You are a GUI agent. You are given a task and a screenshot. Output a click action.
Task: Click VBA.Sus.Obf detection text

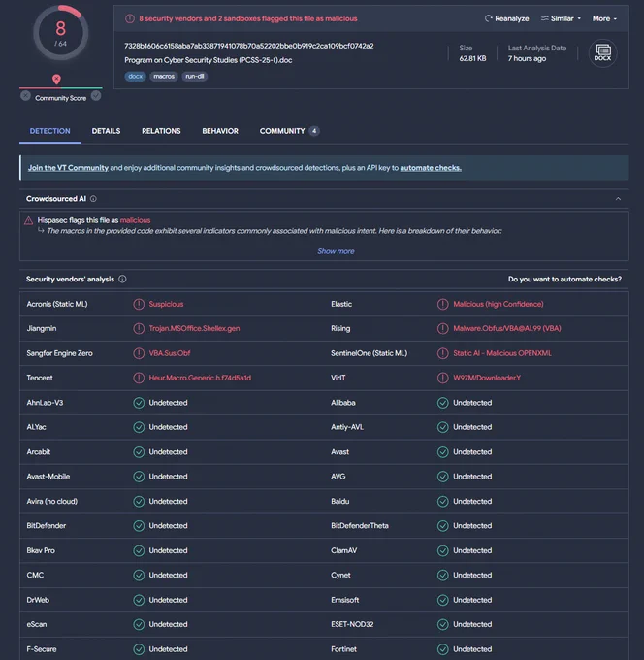(170, 353)
